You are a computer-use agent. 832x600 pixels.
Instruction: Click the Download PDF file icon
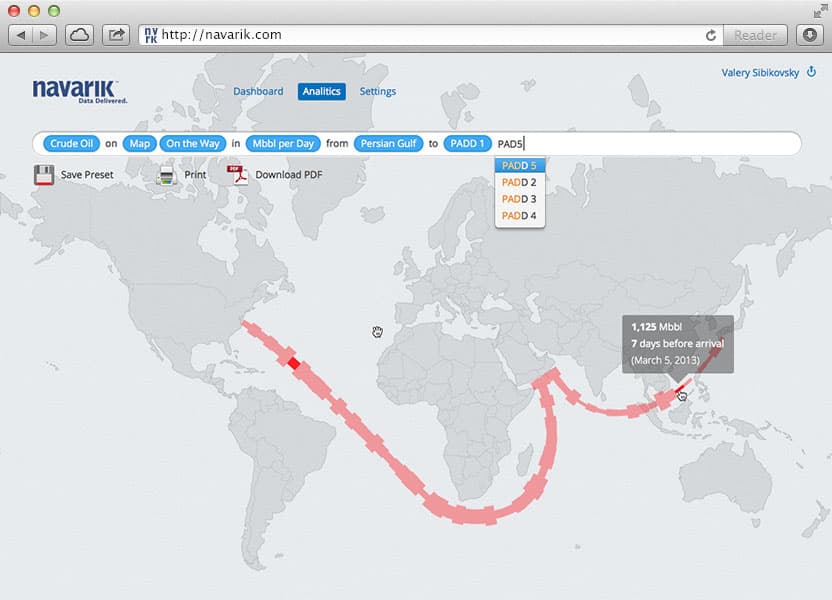tap(238, 175)
